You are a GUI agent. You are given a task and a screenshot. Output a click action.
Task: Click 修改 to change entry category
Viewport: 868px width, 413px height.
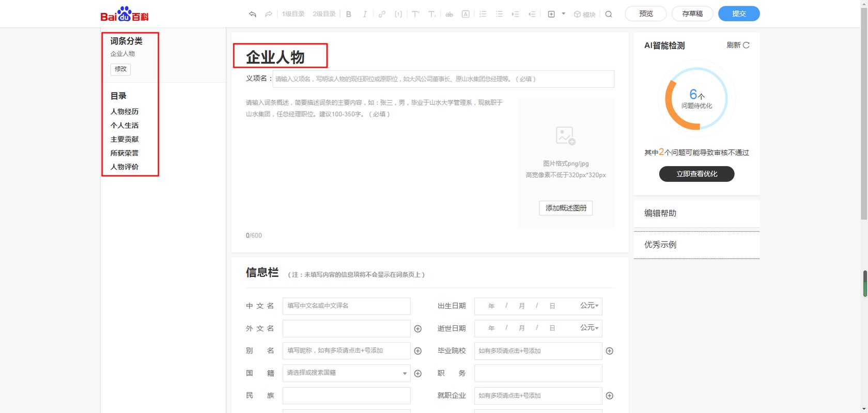tap(120, 69)
